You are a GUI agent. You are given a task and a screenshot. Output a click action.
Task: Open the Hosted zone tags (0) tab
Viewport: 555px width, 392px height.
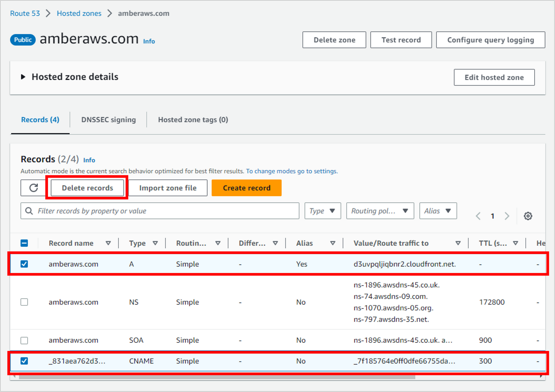click(193, 120)
